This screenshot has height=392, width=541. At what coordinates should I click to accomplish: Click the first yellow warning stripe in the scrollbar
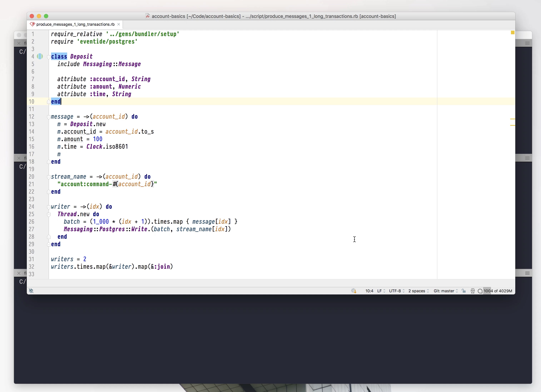(513, 119)
